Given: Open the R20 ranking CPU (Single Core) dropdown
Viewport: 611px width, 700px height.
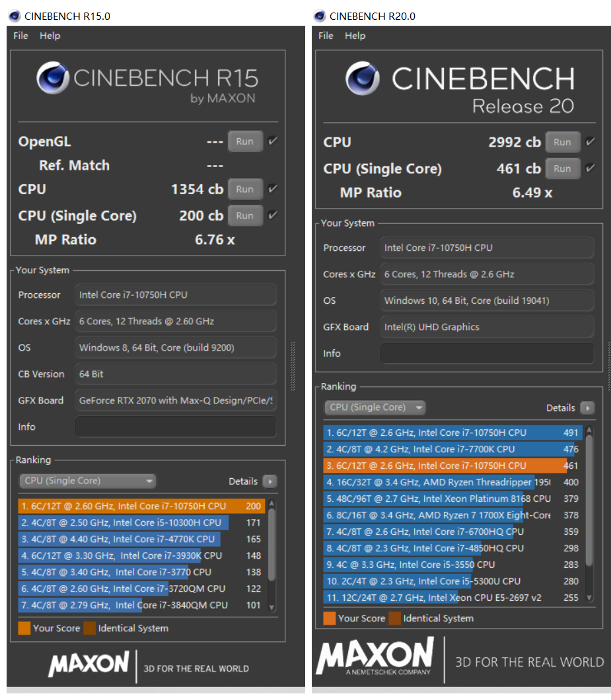Looking at the screenshot, I should point(375,407).
